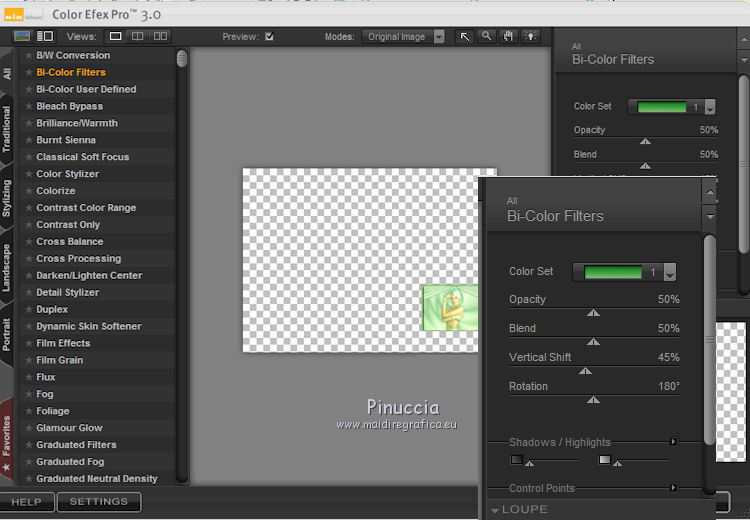This screenshot has height=520, width=750.
Task: Favorite star next to Glamour Glow
Action: (x=29, y=428)
